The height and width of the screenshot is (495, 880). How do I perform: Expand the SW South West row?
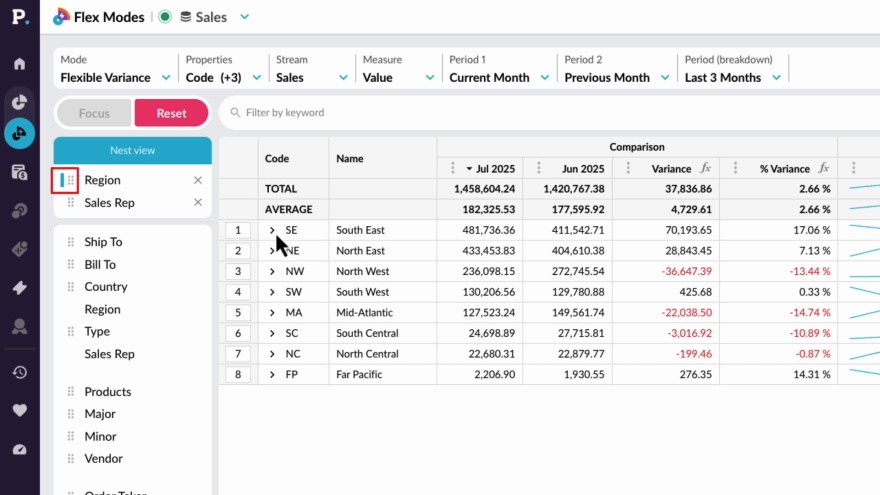coord(272,292)
